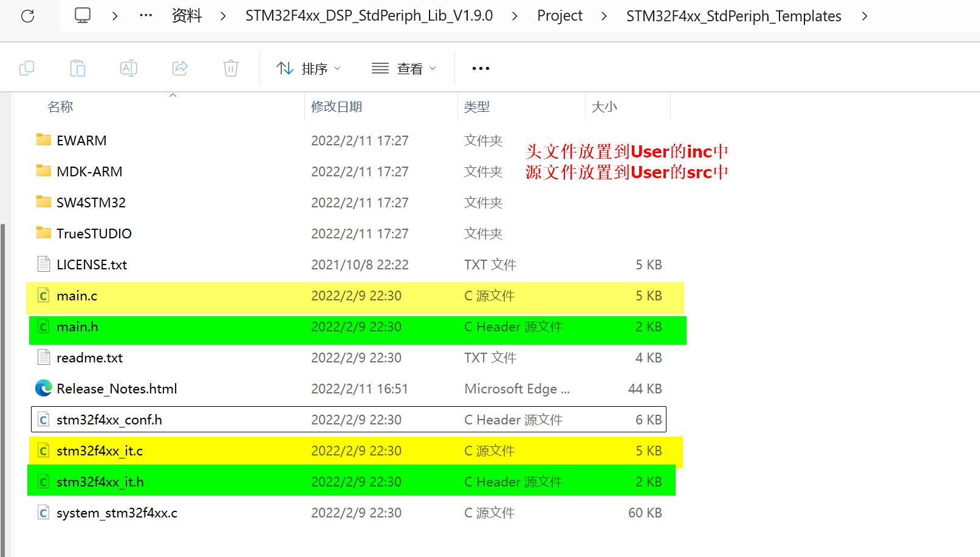980x557 pixels.
Task: Expand the chevron after the monitor icon
Action: click(115, 16)
